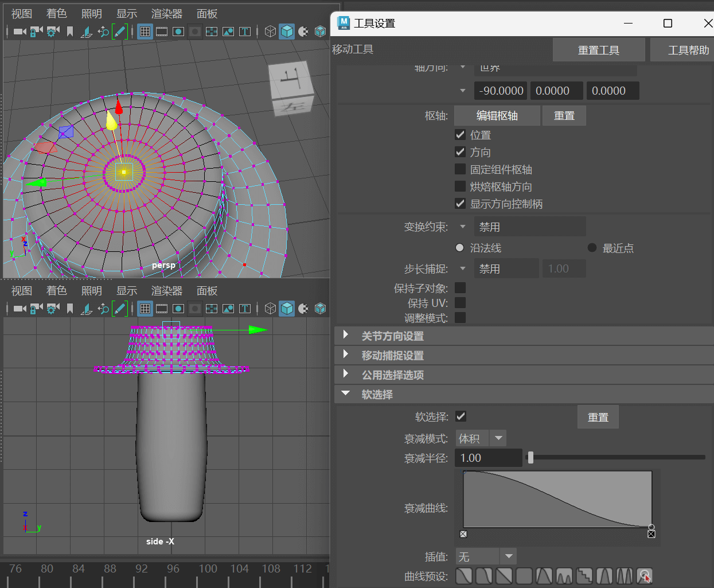Enable the 固定组件枢轴 checkbox
Screen dimensions: 714x588
(x=460, y=169)
